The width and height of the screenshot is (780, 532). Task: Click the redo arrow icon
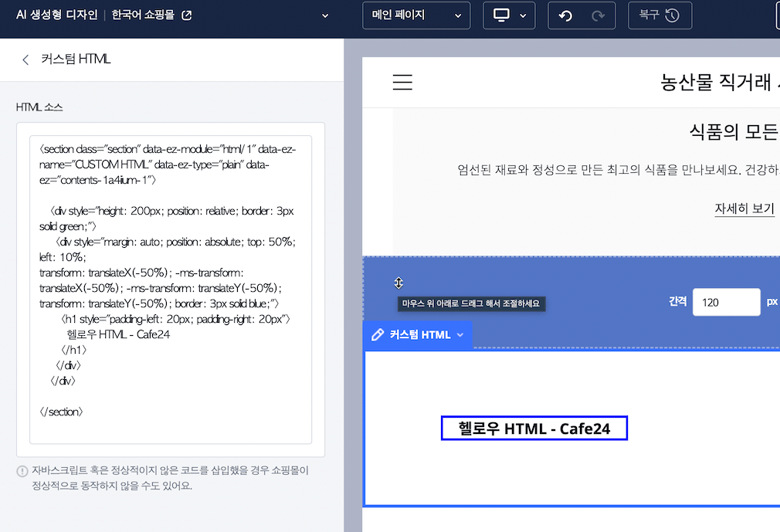pos(598,15)
